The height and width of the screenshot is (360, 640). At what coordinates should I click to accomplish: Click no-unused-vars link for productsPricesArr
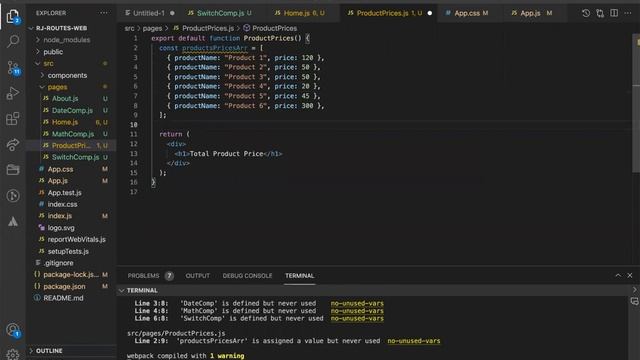[413, 341]
